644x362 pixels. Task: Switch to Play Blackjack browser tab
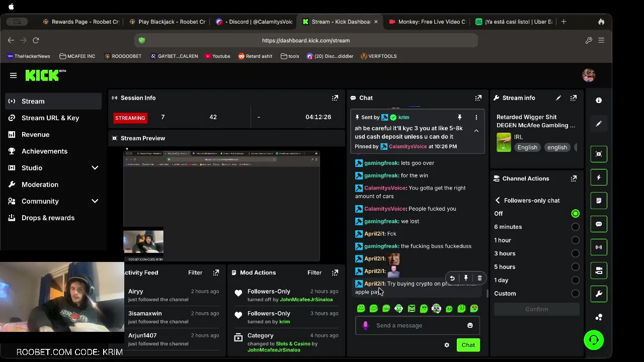coord(168,22)
